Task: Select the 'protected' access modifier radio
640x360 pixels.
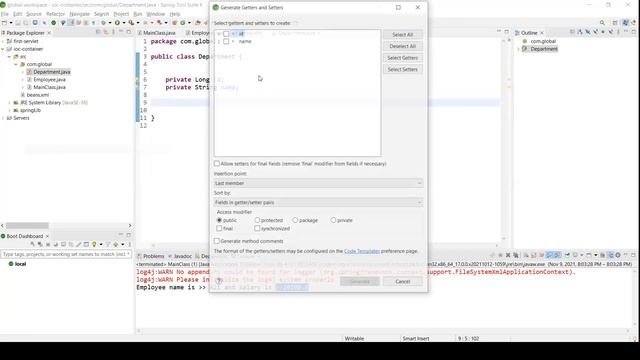Action: tap(257, 220)
